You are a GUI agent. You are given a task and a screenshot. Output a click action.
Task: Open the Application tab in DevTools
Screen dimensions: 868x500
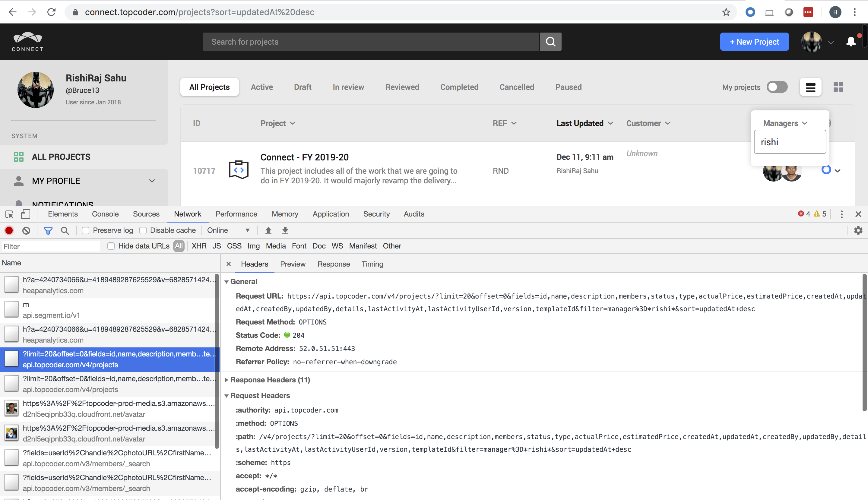point(331,214)
